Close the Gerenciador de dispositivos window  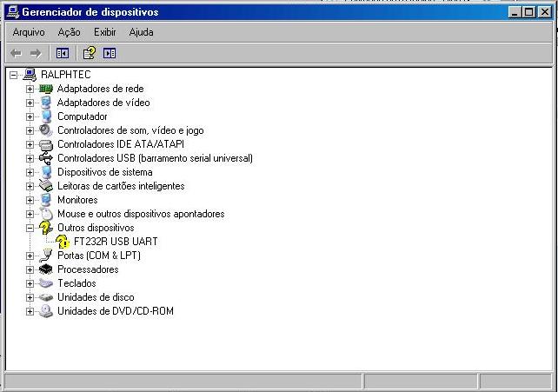(x=544, y=12)
